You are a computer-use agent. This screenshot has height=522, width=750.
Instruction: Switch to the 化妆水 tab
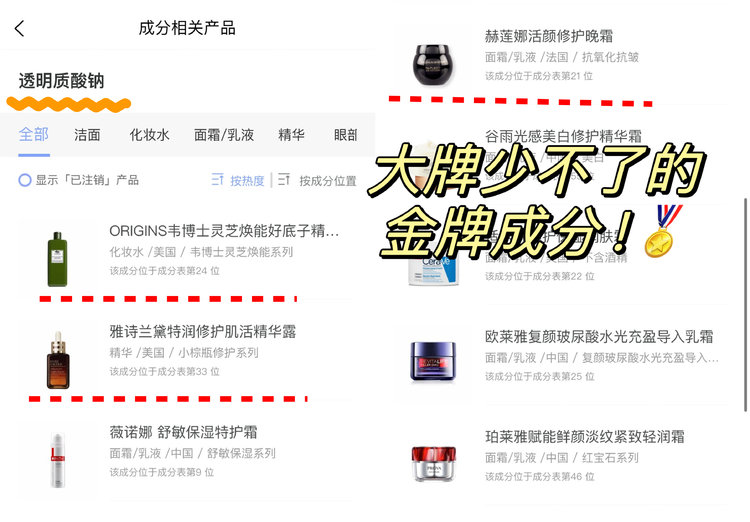click(x=149, y=135)
